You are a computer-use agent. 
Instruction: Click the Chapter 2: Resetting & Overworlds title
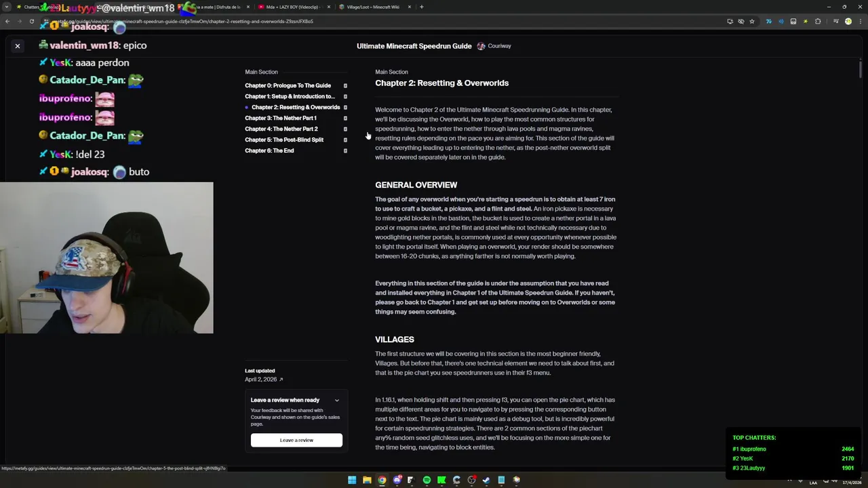[441, 83]
